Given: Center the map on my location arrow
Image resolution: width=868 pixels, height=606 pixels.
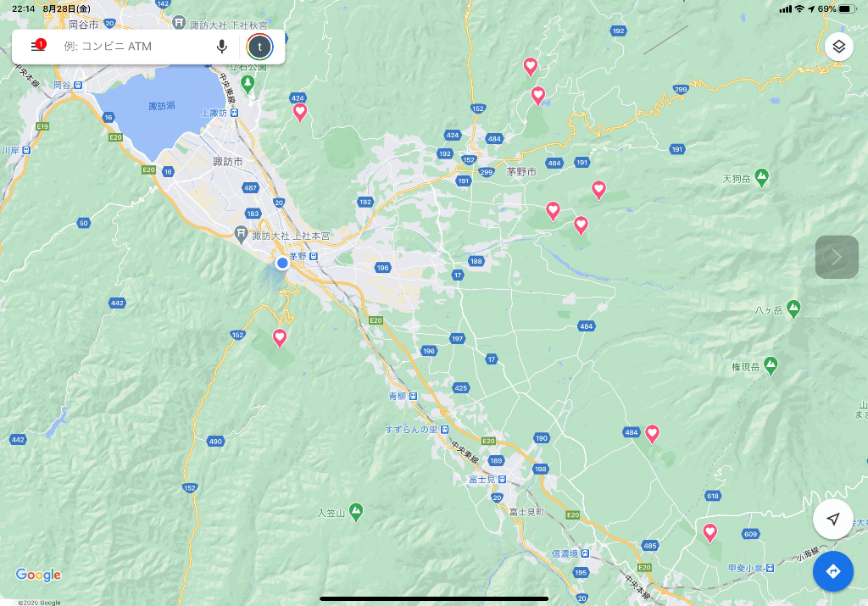Looking at the screenshot, I should pos(833,519).
